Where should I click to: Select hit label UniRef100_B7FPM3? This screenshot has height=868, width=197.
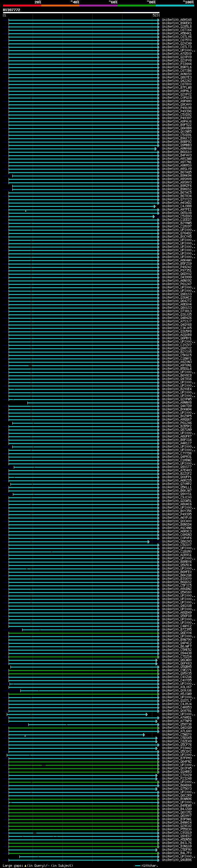176,758
